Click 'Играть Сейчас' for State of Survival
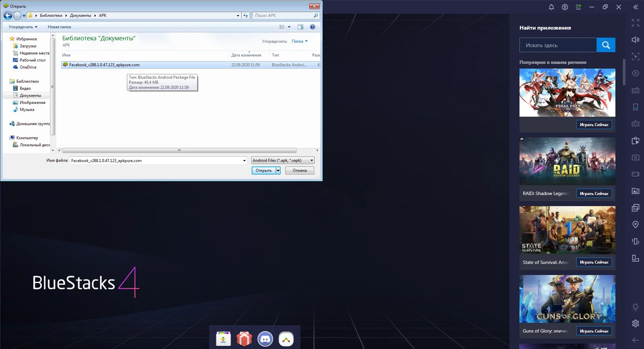Screen dimensions: 644x349 pyautogui.click(x=594, y=262)
